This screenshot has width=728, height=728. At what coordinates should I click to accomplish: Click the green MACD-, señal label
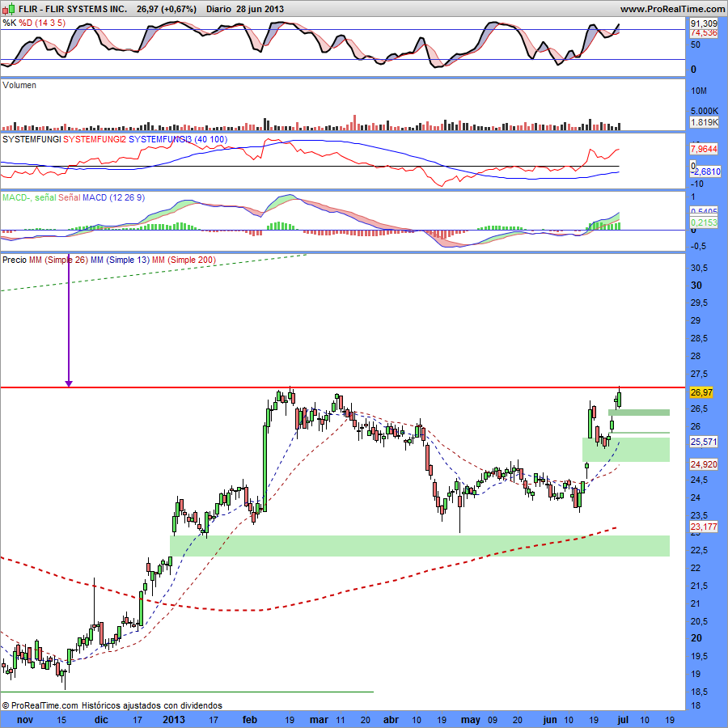(x=29, y=197)
